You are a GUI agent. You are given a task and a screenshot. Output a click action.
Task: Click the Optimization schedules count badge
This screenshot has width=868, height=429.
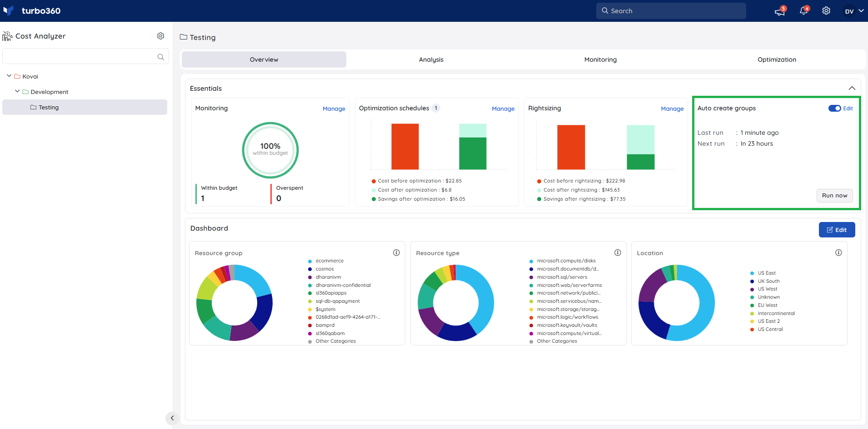point(436,108)
